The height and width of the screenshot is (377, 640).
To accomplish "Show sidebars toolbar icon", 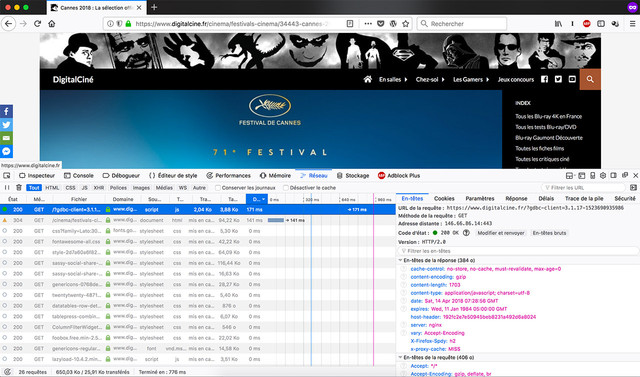I will click(x=601, y=24).
